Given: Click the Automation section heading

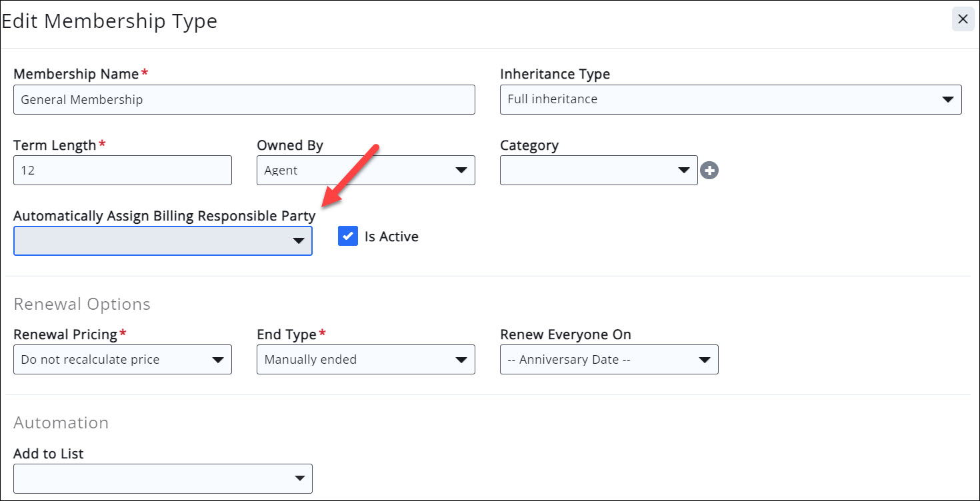Looking at the screenshot, I should click(x=61, y=423).
